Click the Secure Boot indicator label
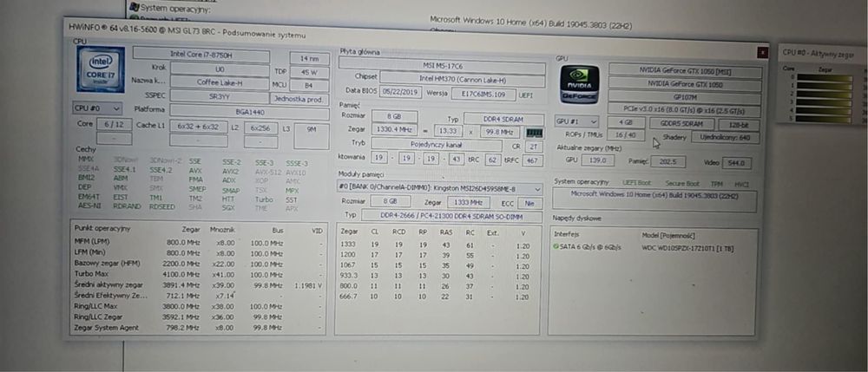The height and width of the screenshot is (372, 868). click(681, 183)
